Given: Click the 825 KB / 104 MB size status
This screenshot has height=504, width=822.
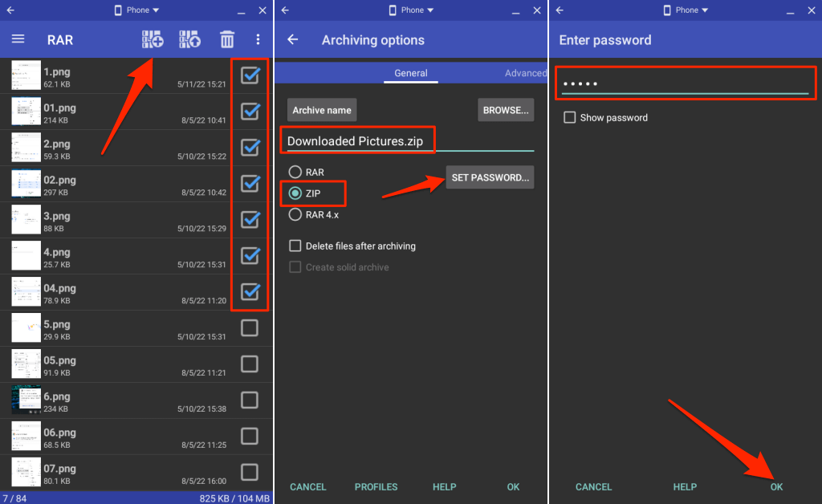Looking at the screenshot, I should pos(234,498).
